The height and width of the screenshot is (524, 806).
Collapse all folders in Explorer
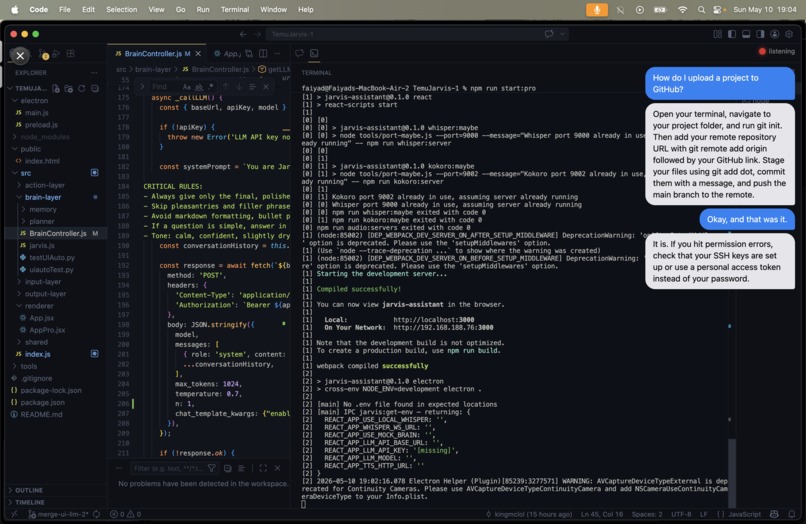point(95,88)
